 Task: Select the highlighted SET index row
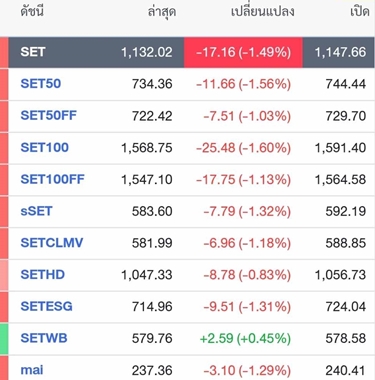pos(191,52)
